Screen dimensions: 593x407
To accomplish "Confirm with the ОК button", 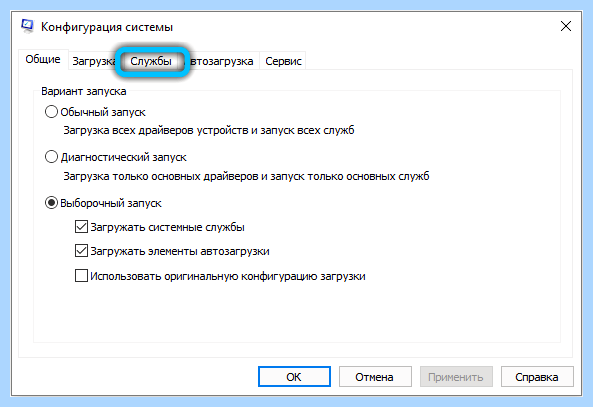I will tap(294, 377).
